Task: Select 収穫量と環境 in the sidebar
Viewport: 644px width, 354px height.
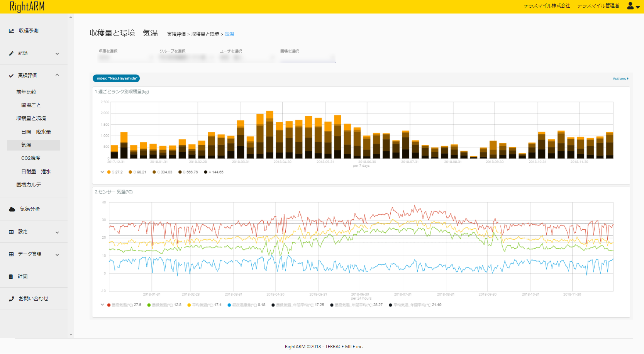Action: (31, 119)
